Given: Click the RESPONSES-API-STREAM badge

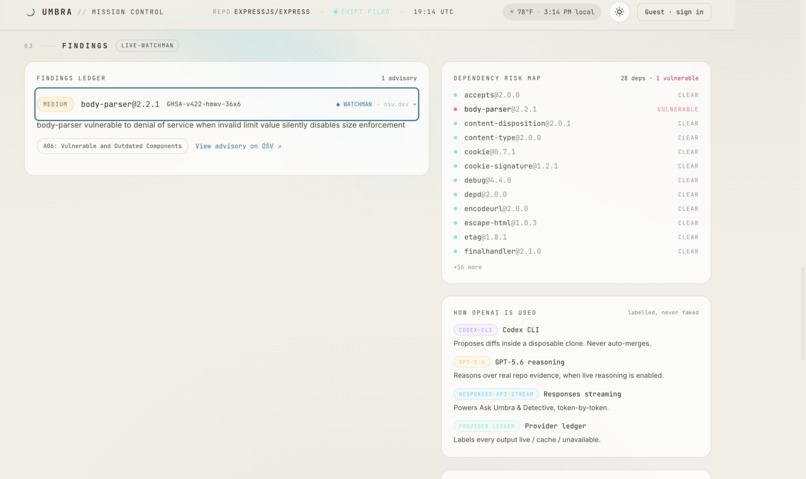Looking at the screenshot, I should tap(496, 394).
